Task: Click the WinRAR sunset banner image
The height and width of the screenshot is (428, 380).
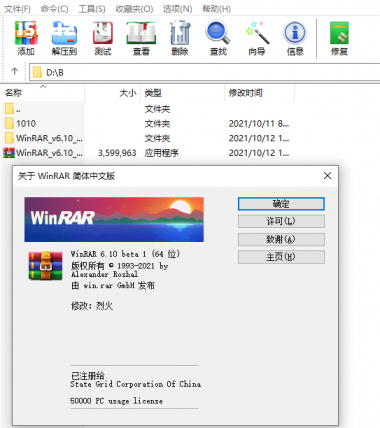Action: coord(114,219)
